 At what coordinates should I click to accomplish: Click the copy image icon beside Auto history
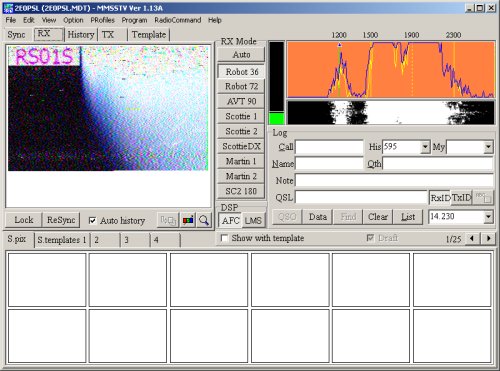point(168,220)
